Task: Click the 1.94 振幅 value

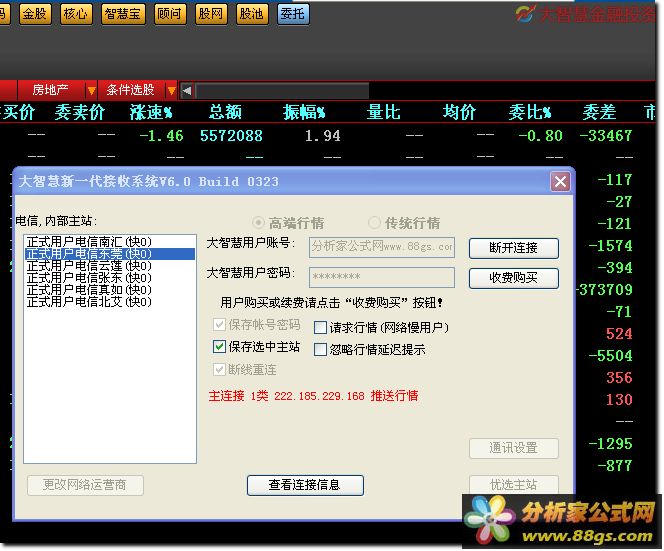Action: point(323,136)
